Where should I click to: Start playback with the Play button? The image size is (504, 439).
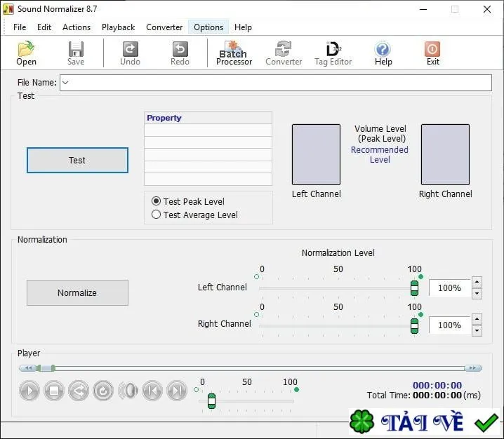click(29, 391)
